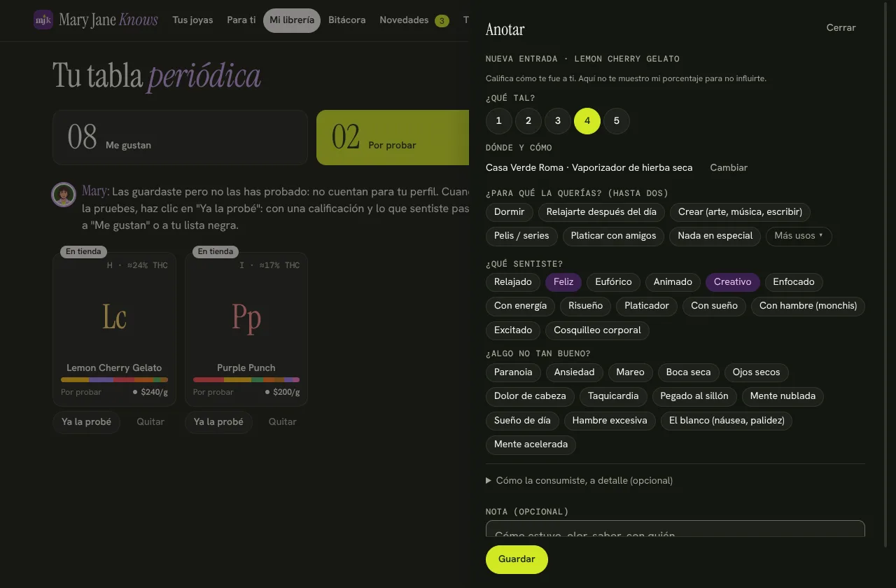Click Mary's avatar picture

coord(64,195)
